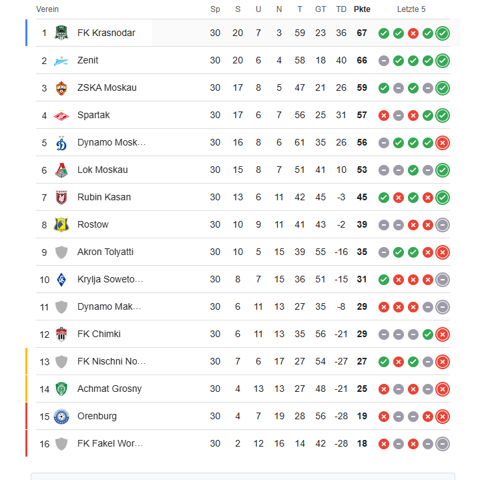Sort table by Pkte column header
The height and width of the screenshot is (480, 488).
pyautogui.click(x=362, y=9)
